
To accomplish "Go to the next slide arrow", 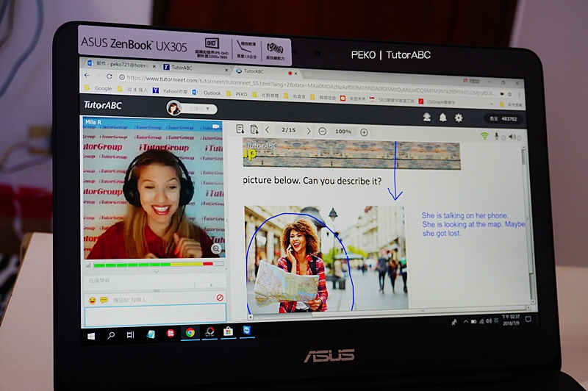I will [309, 131].
